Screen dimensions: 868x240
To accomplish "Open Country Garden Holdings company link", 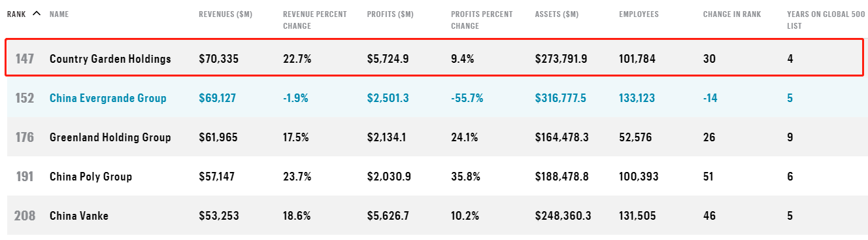I will (110, 59).
